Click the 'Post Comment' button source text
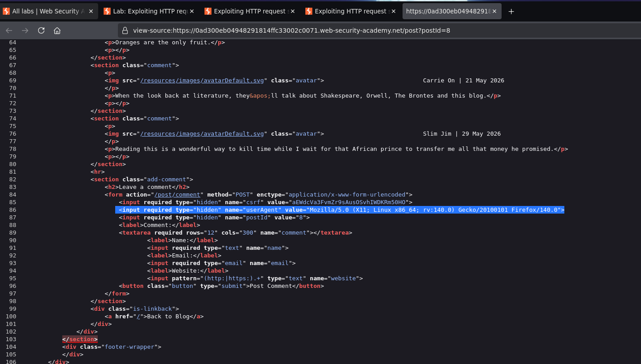Image resolution: width=641 pixels, height=364 pixels. pos(271,286)
